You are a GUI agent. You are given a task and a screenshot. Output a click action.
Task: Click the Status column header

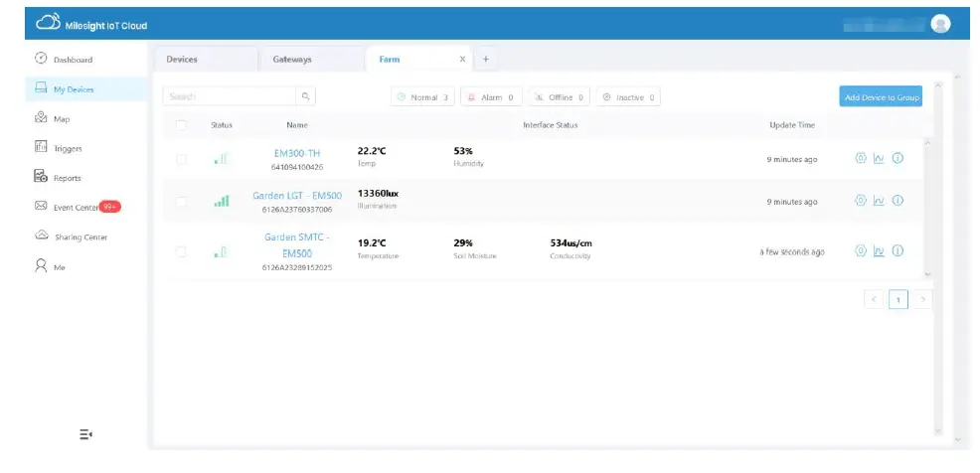pyautogui.click(x=222, y=125)
